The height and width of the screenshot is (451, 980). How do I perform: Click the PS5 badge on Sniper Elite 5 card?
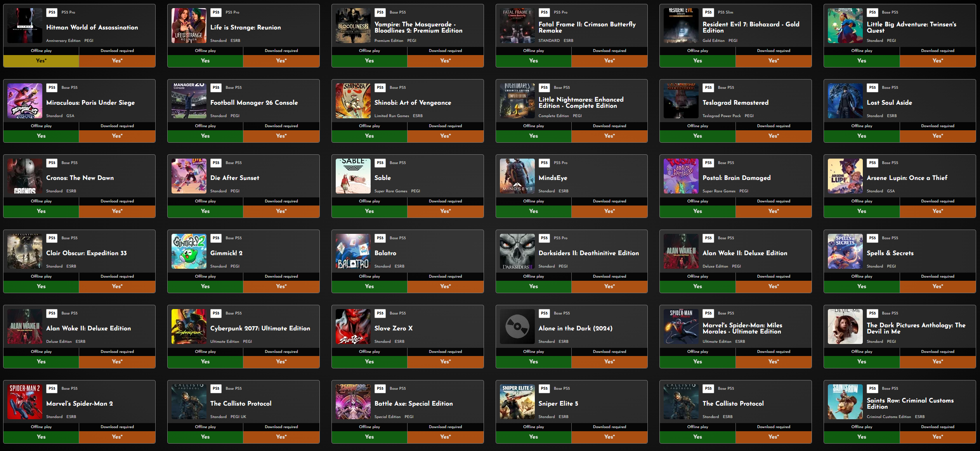point(544,389)
